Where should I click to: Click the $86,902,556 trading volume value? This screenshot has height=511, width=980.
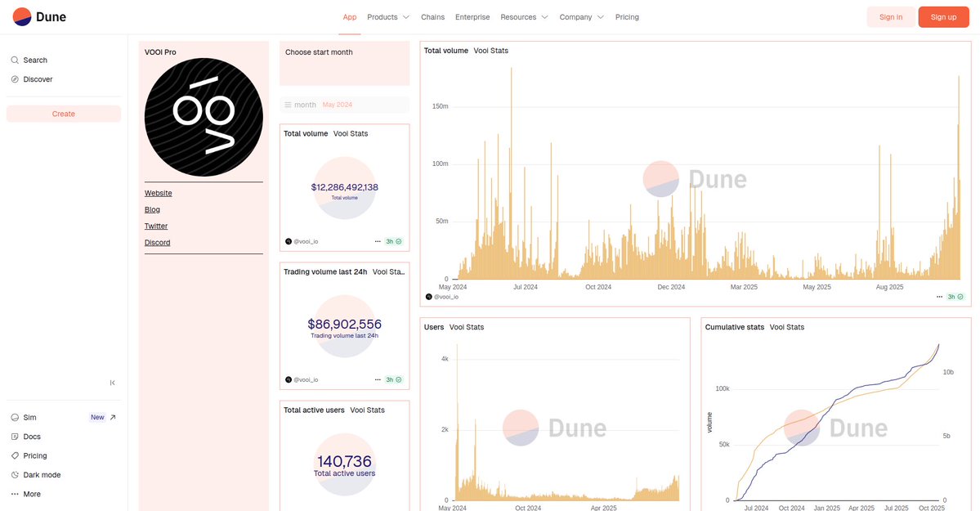tap(344, 324)
